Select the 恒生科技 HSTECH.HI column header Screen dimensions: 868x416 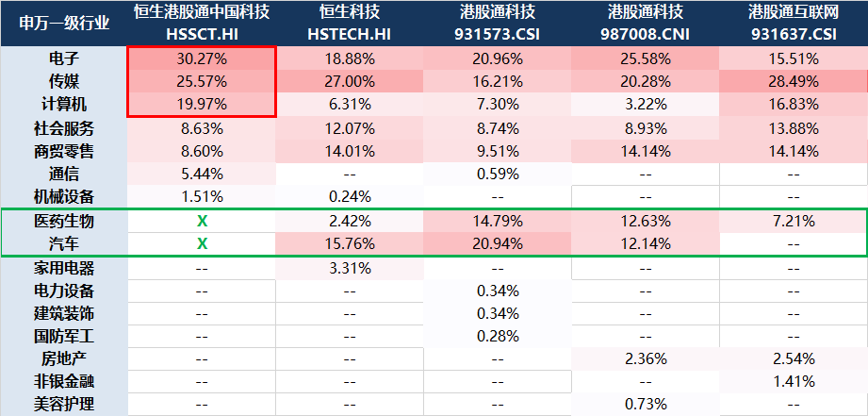pyautogui.click(x=350, y=23)
